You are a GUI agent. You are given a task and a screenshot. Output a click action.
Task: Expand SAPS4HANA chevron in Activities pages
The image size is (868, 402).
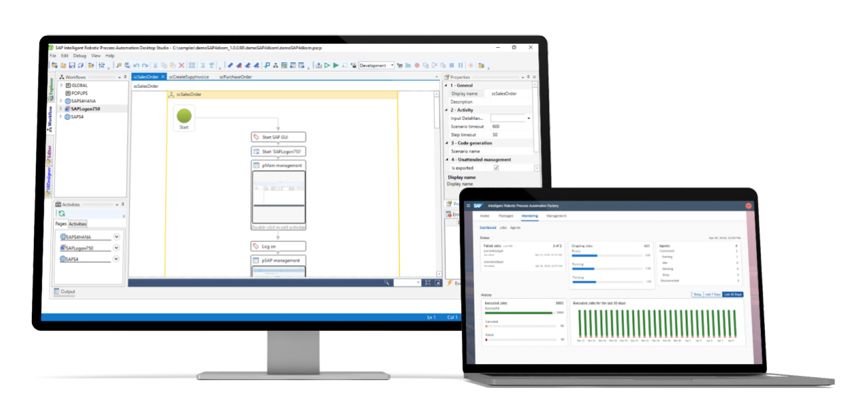[116, 237]
